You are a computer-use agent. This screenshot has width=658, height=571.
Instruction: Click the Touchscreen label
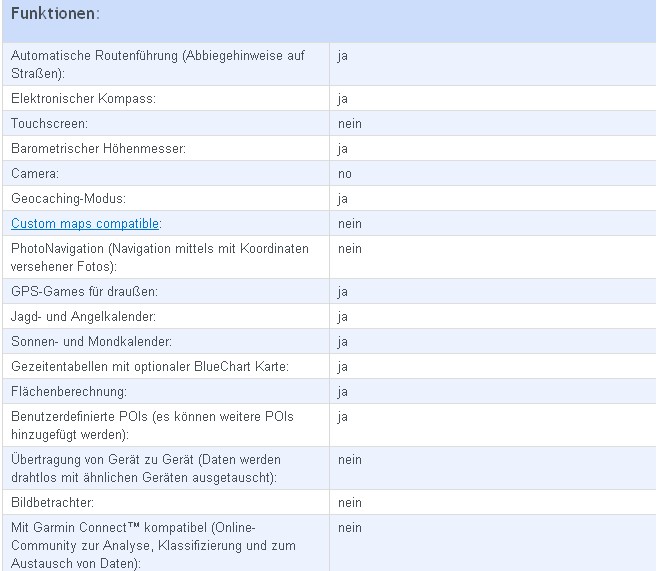(x=49, y=124)
